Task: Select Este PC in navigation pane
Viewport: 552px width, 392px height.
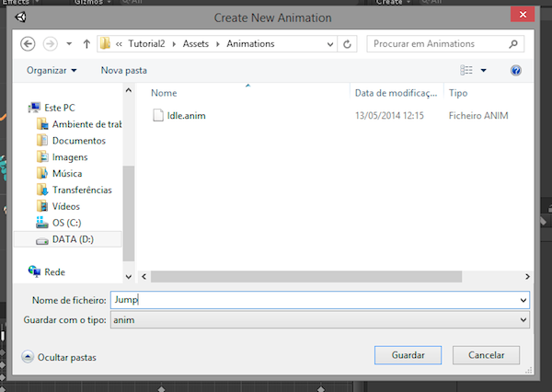Action: [x=60, y=108]
